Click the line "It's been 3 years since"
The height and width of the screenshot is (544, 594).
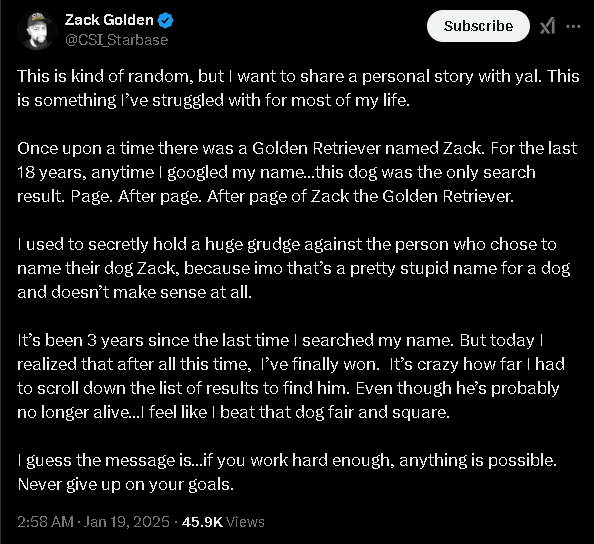pos(280,340)
